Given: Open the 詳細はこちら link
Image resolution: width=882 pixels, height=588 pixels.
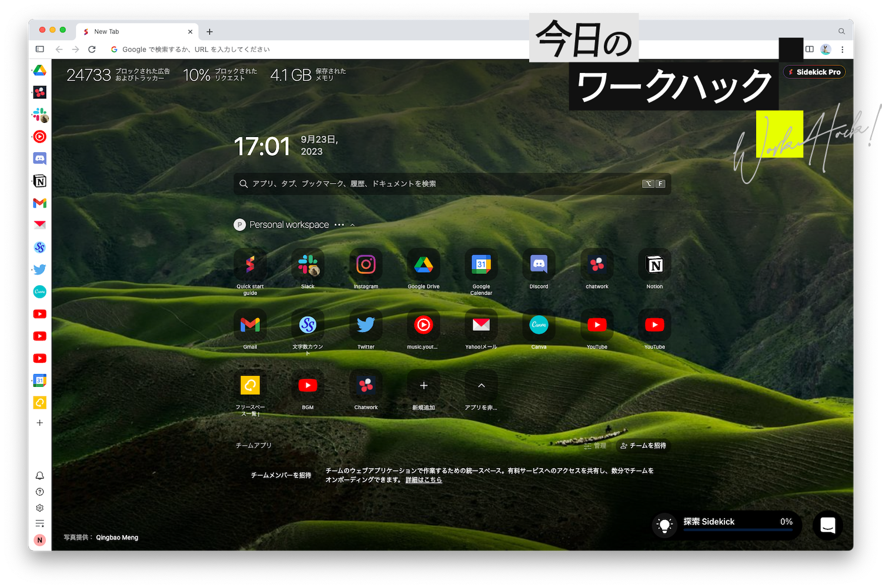Looking at the screenshot, I should pos(423,480).
